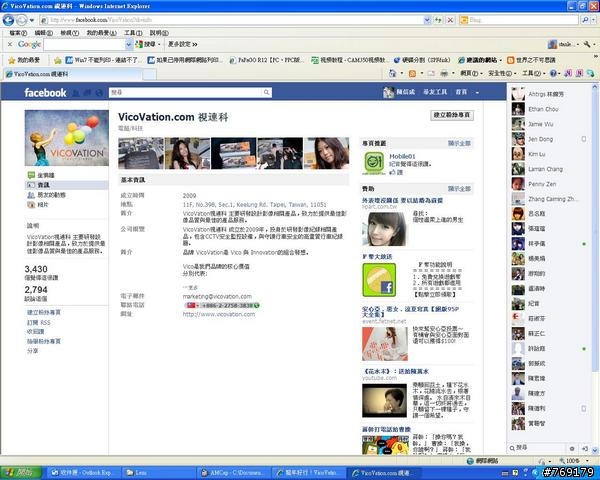
Task: Open the recent pages dropdown by nav arrows
Action: coord(32,20)
